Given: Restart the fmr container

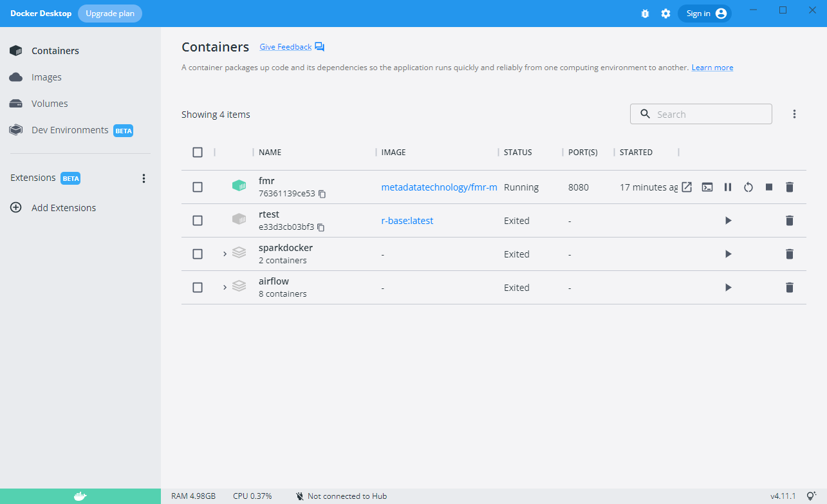Looking at the screenshot, I should point(748,187).
